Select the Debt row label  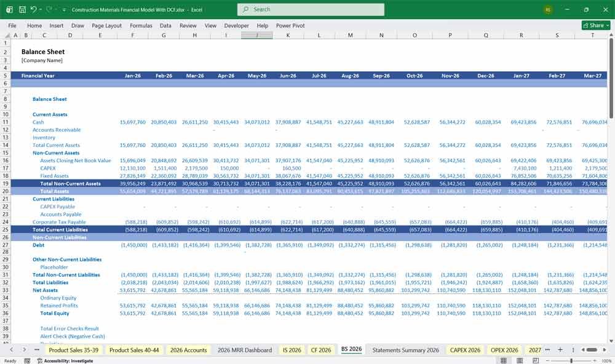pyautogui.click(x=38, y=245)
